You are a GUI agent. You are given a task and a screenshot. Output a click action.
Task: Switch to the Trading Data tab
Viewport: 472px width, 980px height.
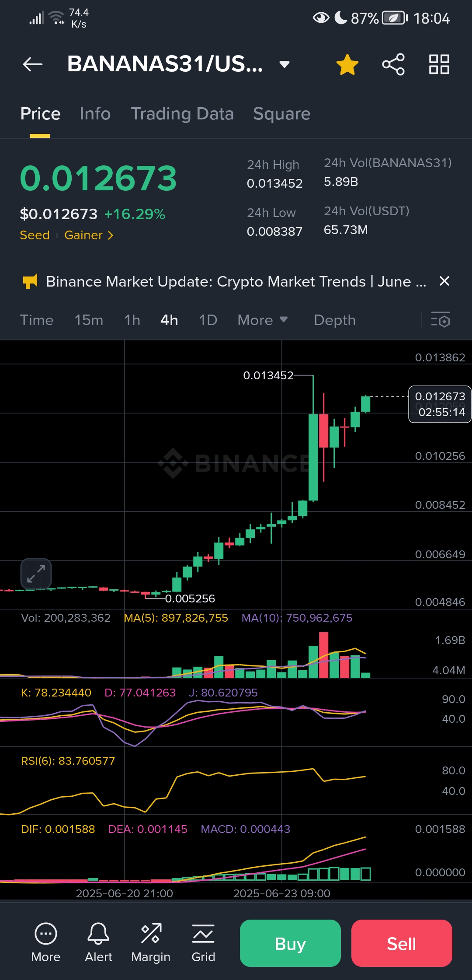click(x=182, y=114)
